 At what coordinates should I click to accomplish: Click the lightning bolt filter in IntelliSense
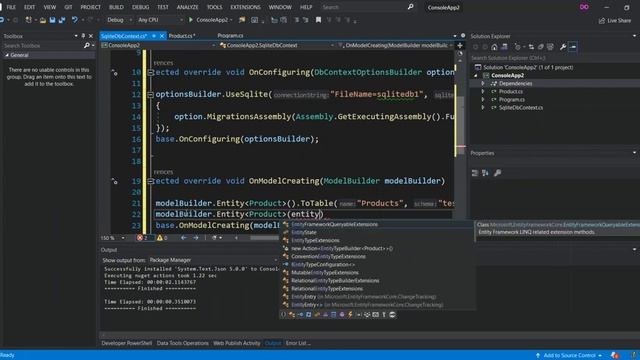point(350,315)
